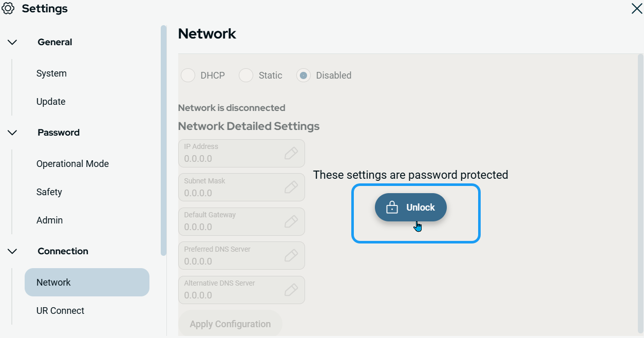Click the Default Gateway edit pencil icon
644x338 pixels.
[x=291, y=221]
